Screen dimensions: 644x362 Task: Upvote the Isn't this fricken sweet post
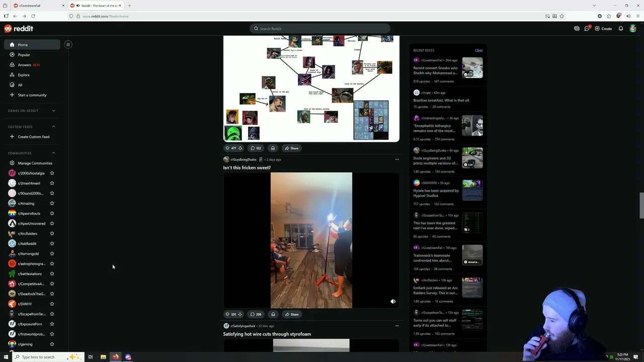coord(227,314)
